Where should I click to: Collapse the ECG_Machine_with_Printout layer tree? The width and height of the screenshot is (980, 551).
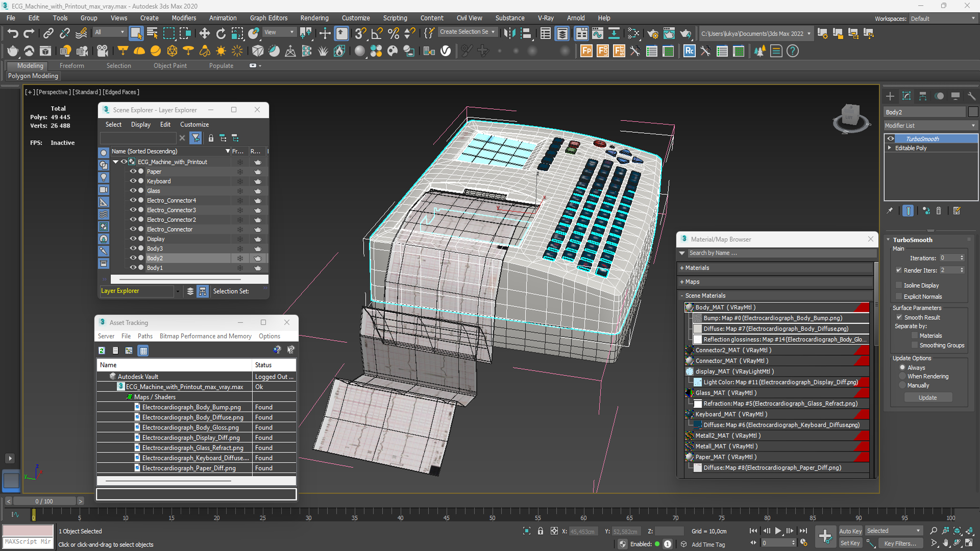116,162
